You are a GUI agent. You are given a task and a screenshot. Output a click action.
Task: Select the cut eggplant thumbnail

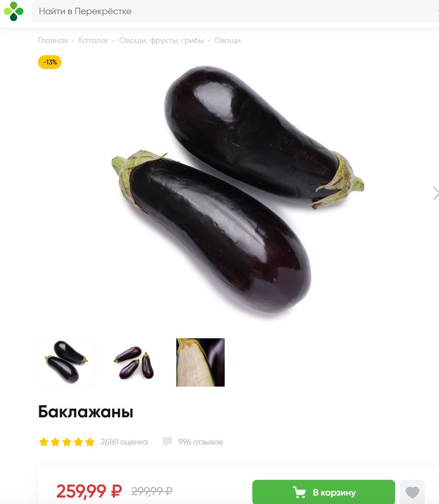click(201, 362)
